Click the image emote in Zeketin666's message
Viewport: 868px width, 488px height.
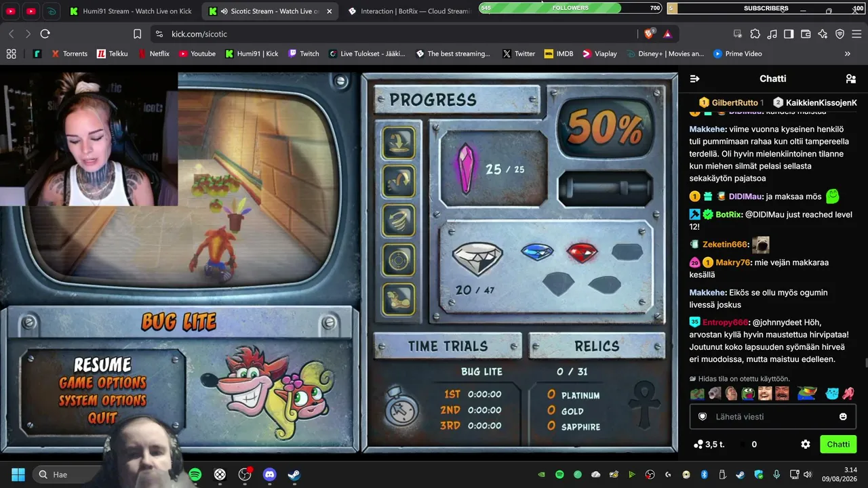pos(761,244)
